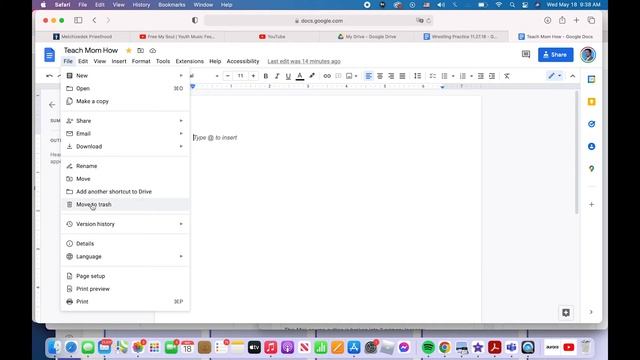
Task: Open line and paragraph spacing
Action: click(417, 76)
